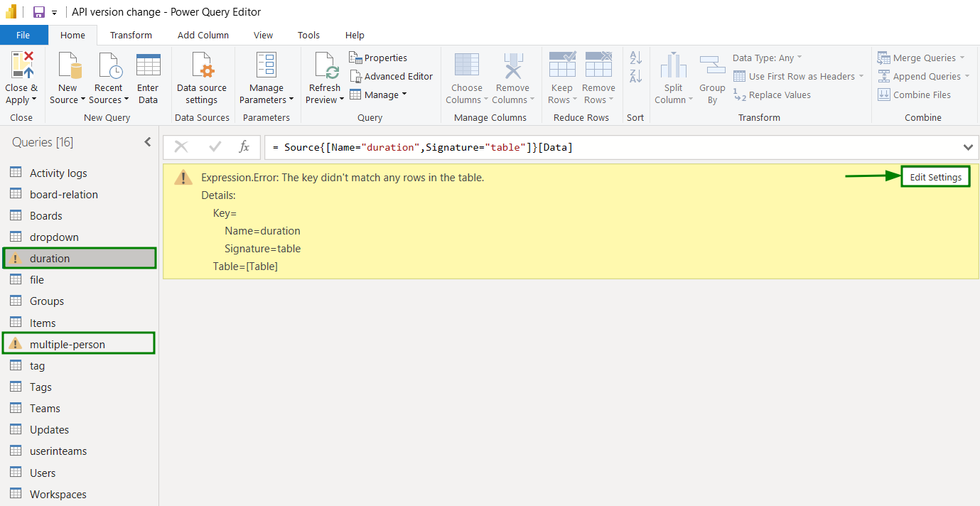Click the Edit Settings button
This screenshot has width=980, height=506.
[935, 177]
